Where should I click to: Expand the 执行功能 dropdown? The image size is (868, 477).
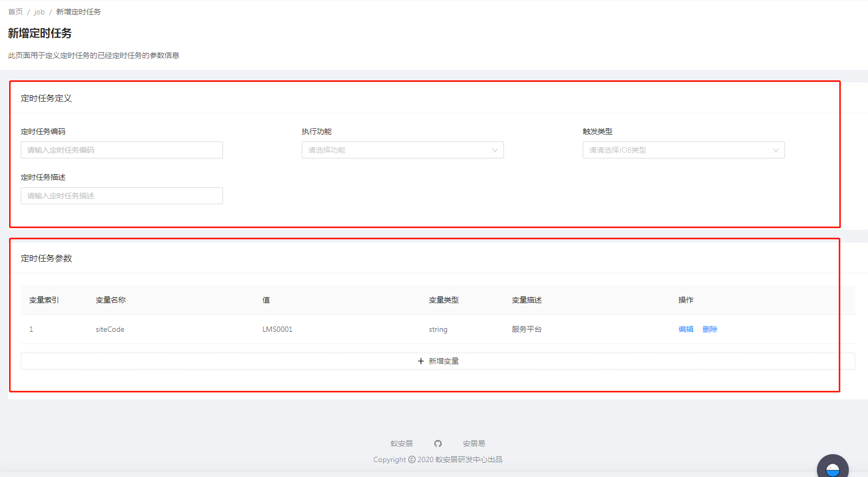(402, 150)
